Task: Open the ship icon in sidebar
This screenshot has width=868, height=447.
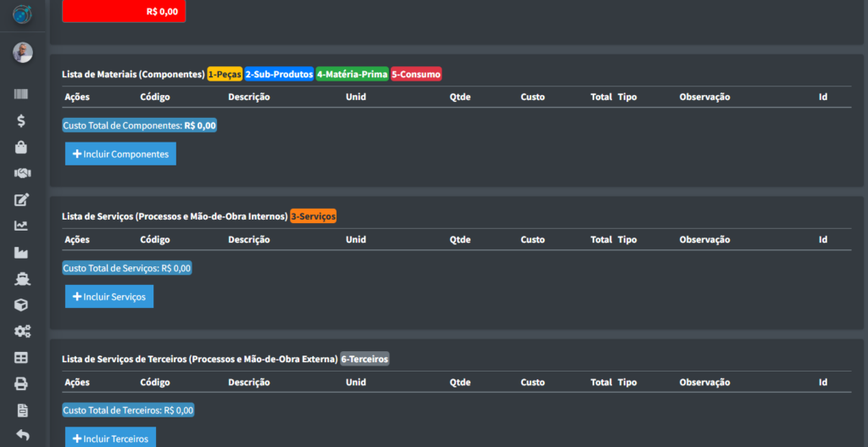Action: coord(22,278)
